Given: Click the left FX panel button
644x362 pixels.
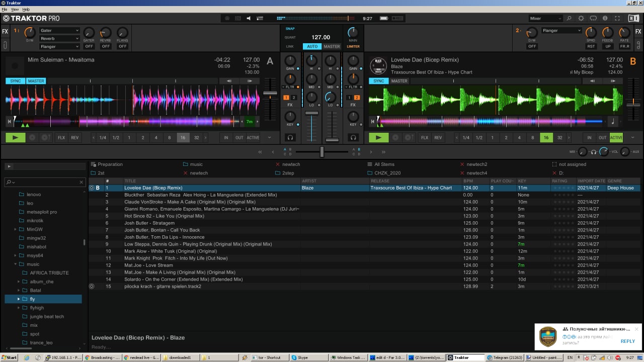Looking at the screenshot, I should (5, 31).
